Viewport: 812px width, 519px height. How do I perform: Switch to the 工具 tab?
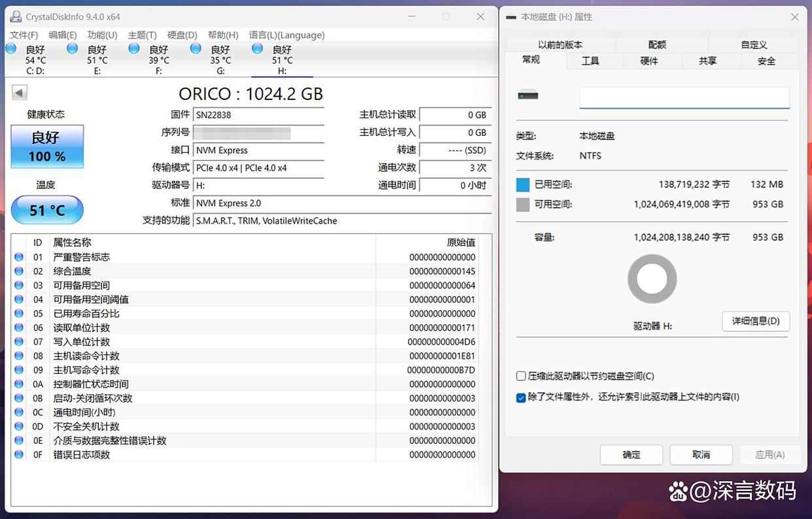tap(590, 61)
